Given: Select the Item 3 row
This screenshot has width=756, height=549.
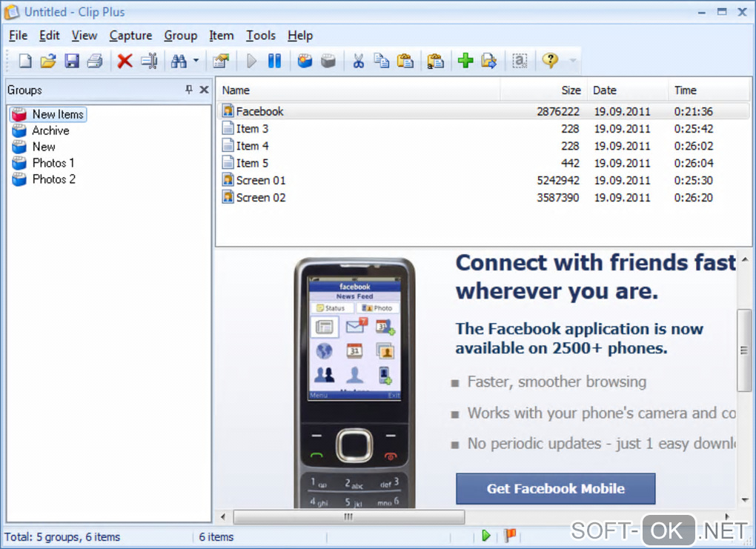Looking at the screenshot, I should pyautogui.click(x=483, y=129).
